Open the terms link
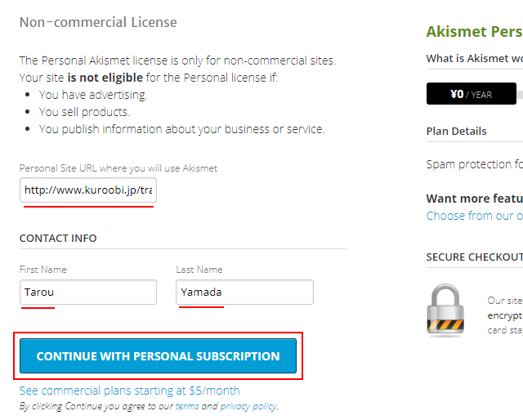Viewport: 523px width, 420px height. (189, 406)
